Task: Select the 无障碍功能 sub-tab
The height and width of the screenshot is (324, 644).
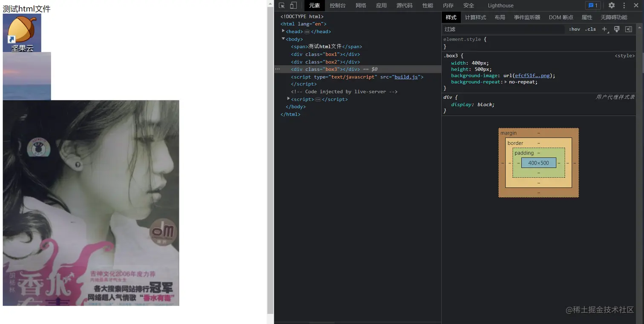Action: pos(614,17)
